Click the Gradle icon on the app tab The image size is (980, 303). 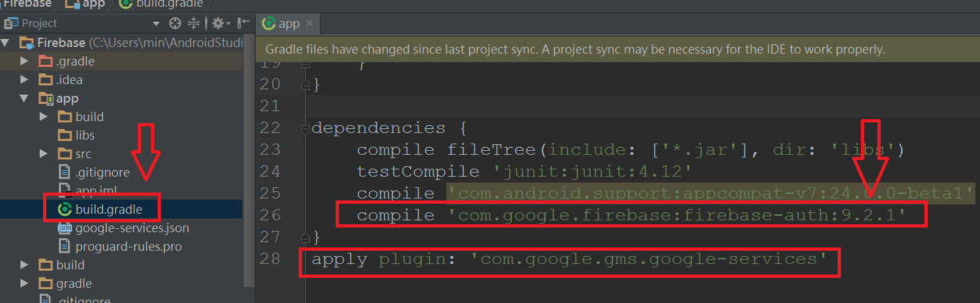coord(269,24)
